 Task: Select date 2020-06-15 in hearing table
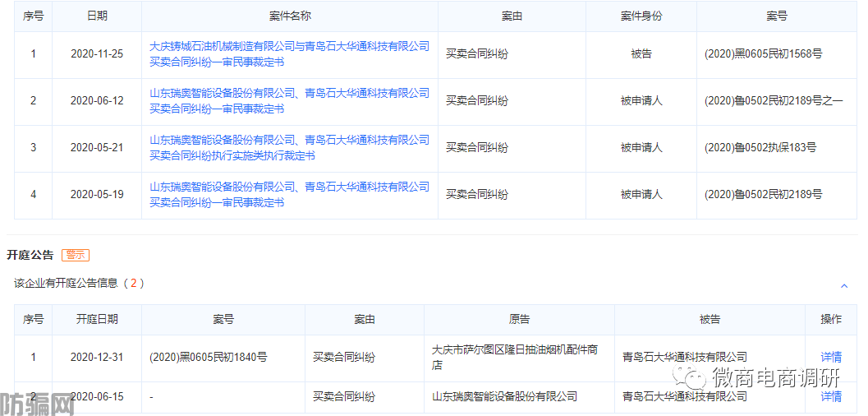pyautogui.click(x=97, y=396)
